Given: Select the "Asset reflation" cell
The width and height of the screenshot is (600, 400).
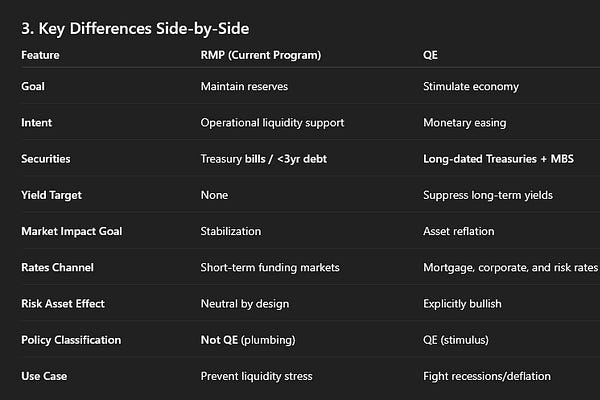Looking at the screenshot, I should coord(461,231).
